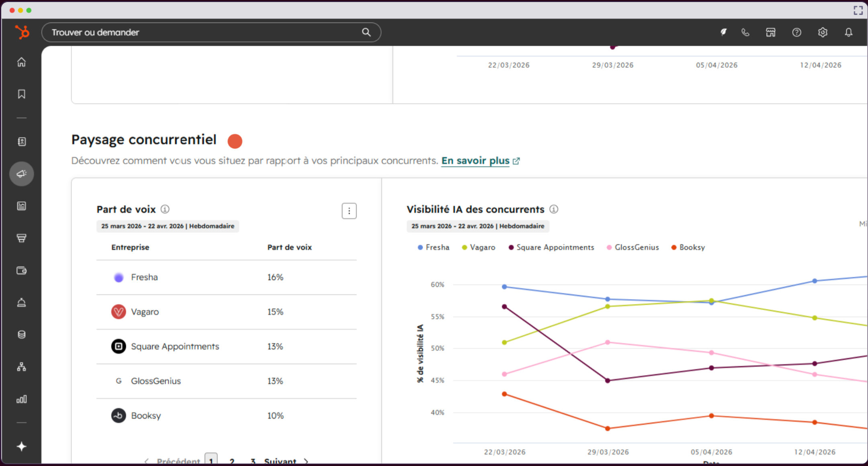Screen dimensions: 868x466
Task: Open the calling phone icon
Action: coord(745,32)
